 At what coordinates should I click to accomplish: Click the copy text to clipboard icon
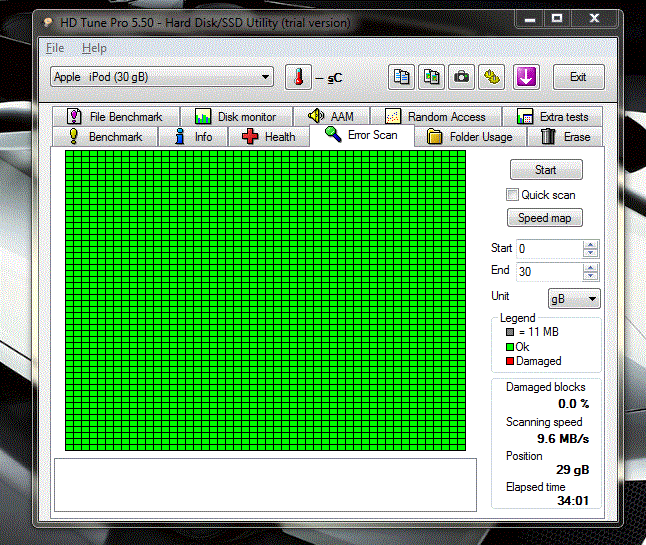coord(402,77)
